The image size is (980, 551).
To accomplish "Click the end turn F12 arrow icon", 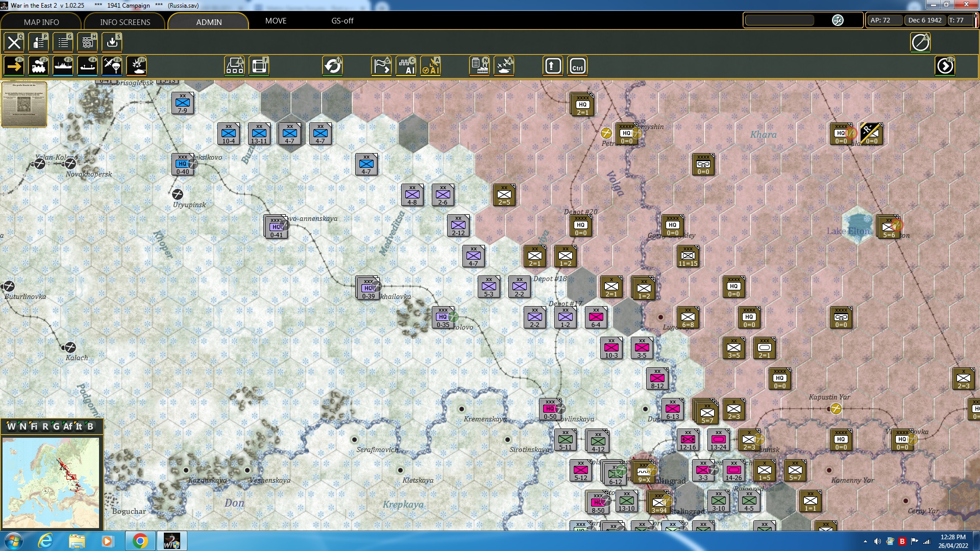I will coord(945,66).
